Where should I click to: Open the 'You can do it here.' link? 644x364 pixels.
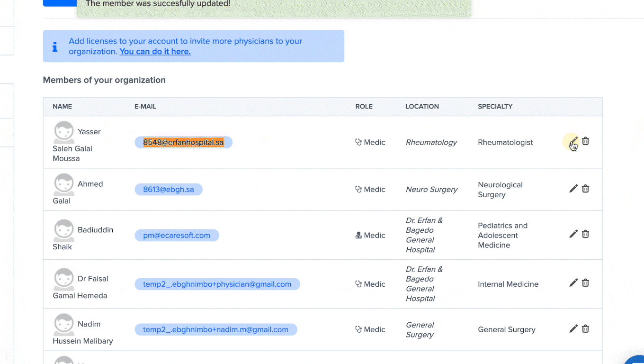155,52
